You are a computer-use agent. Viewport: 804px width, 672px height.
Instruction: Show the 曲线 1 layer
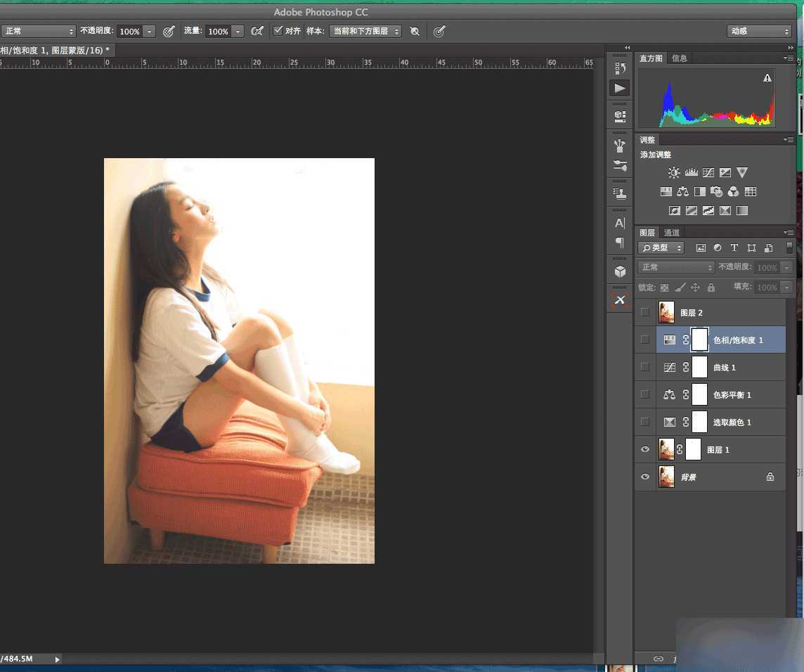point(645,367)
